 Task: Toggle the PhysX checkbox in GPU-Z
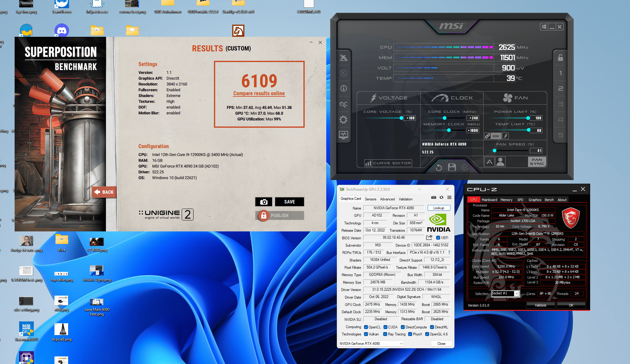click(x=410, y=334)
